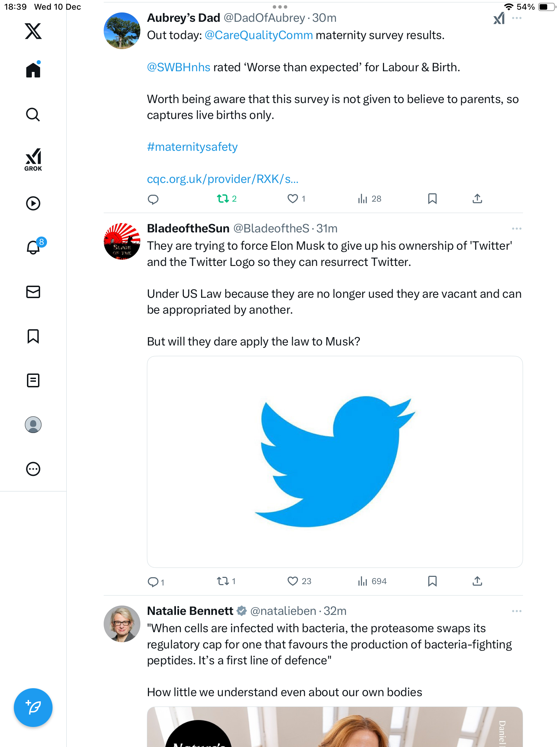Open more options for BladeoftheSun post

(516, 229)
